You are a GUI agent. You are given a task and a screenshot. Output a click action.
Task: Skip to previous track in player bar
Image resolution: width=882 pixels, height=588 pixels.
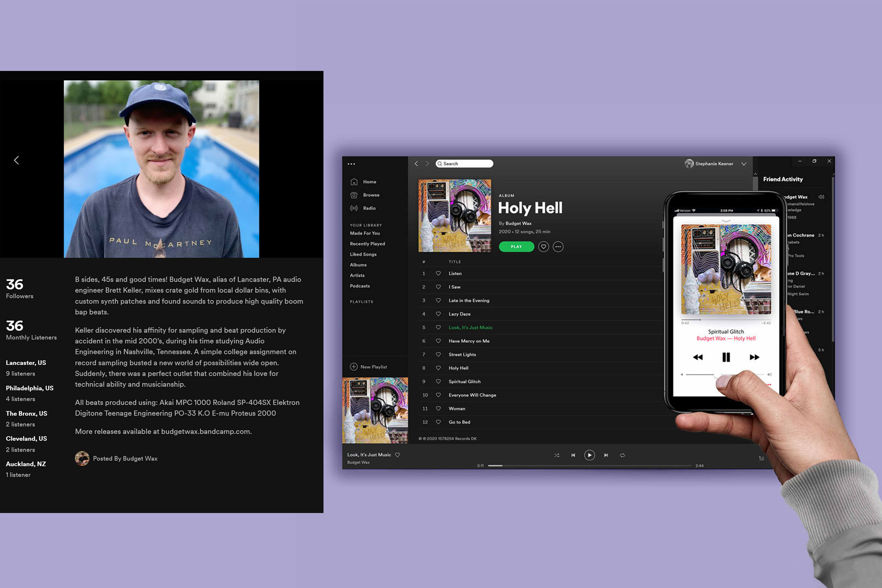coord(573,455)
